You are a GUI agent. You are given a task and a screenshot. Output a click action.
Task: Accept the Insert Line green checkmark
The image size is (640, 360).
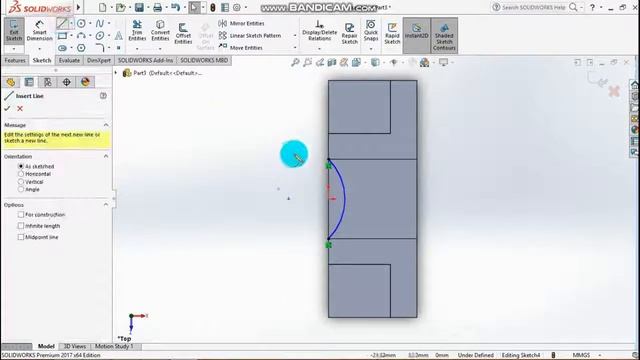(x=7, y=108)
